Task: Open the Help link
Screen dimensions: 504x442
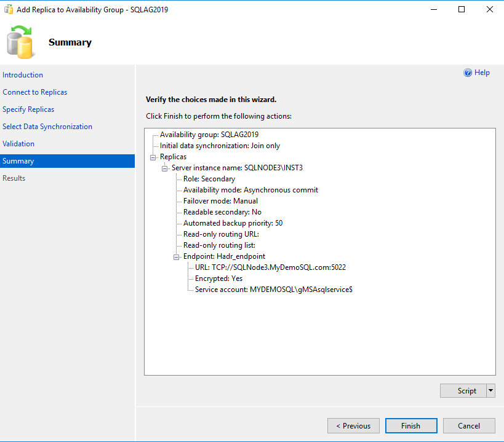Action: pos(482,73)
